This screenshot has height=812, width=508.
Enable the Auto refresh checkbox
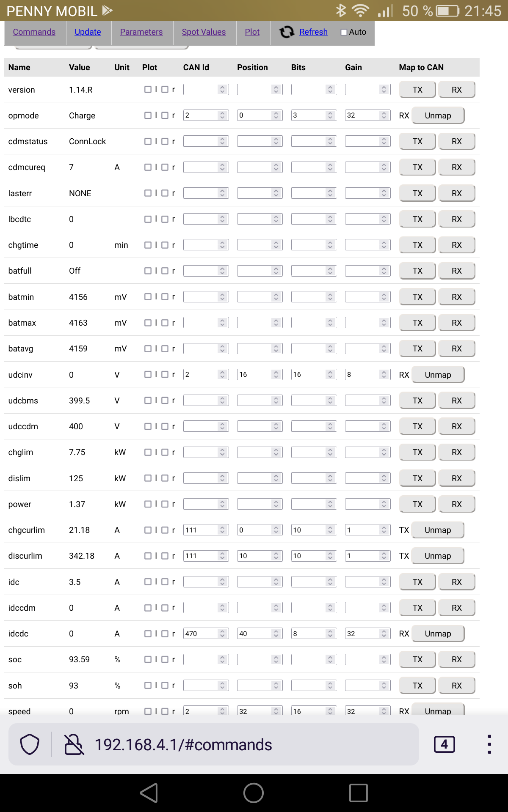[x=344, y=32]
